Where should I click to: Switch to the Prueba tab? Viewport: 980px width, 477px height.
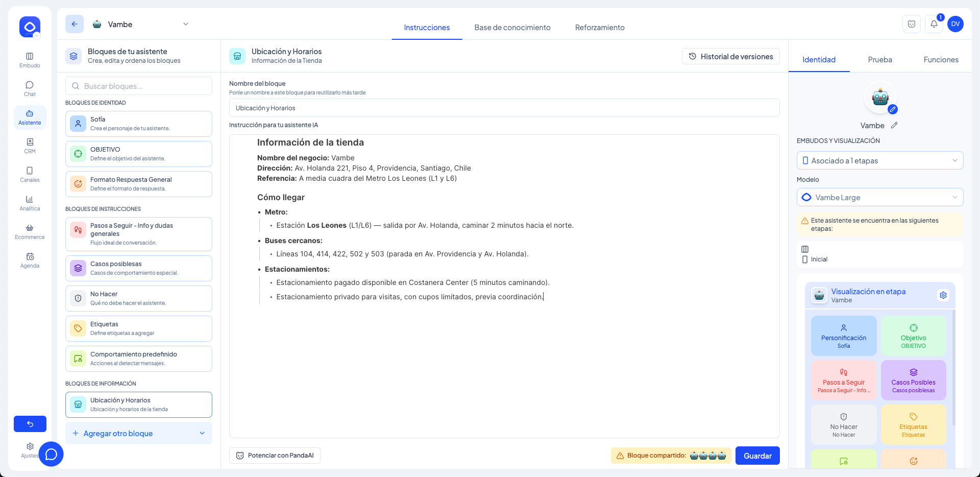880,60
